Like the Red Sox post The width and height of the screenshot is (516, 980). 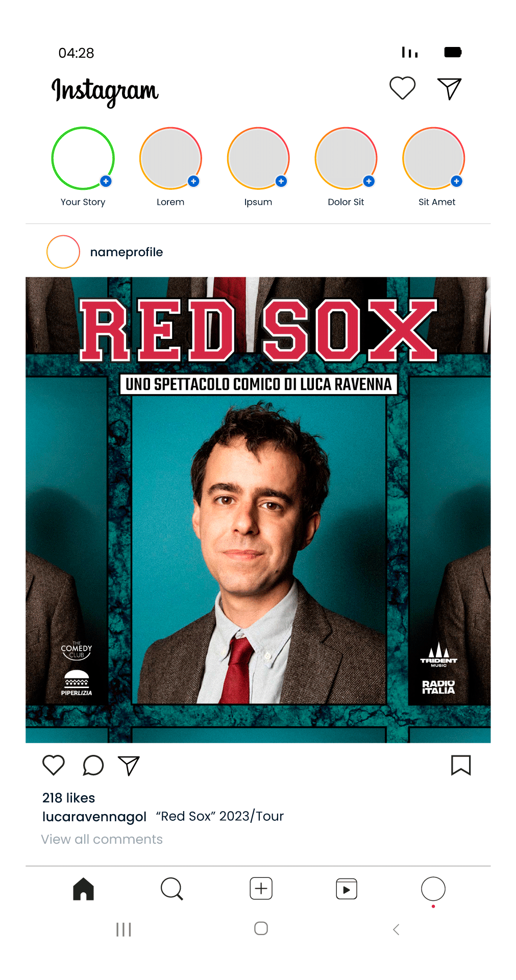pyautogui.click(x=53, y=765)
